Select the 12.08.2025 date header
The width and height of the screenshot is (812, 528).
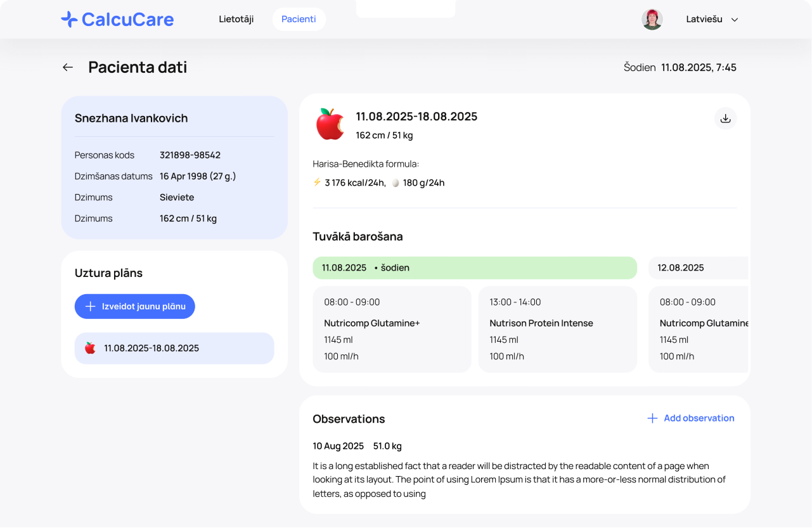[x=697, y=267]
